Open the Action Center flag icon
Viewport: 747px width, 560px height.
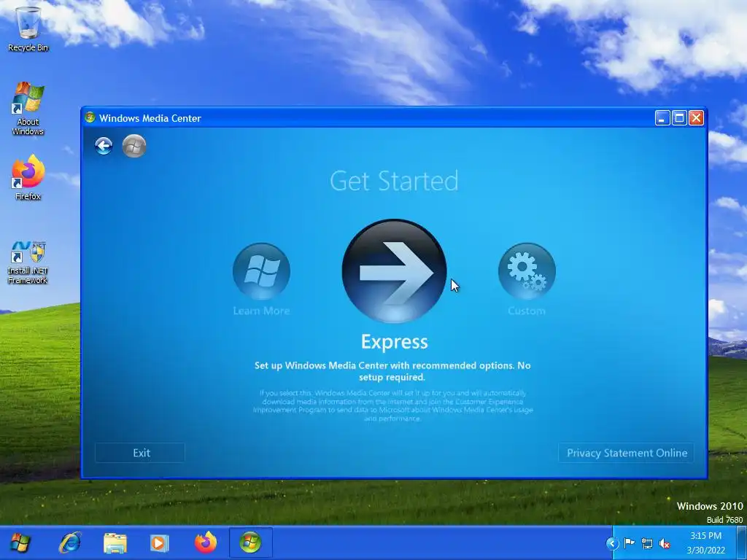(630, 542)
